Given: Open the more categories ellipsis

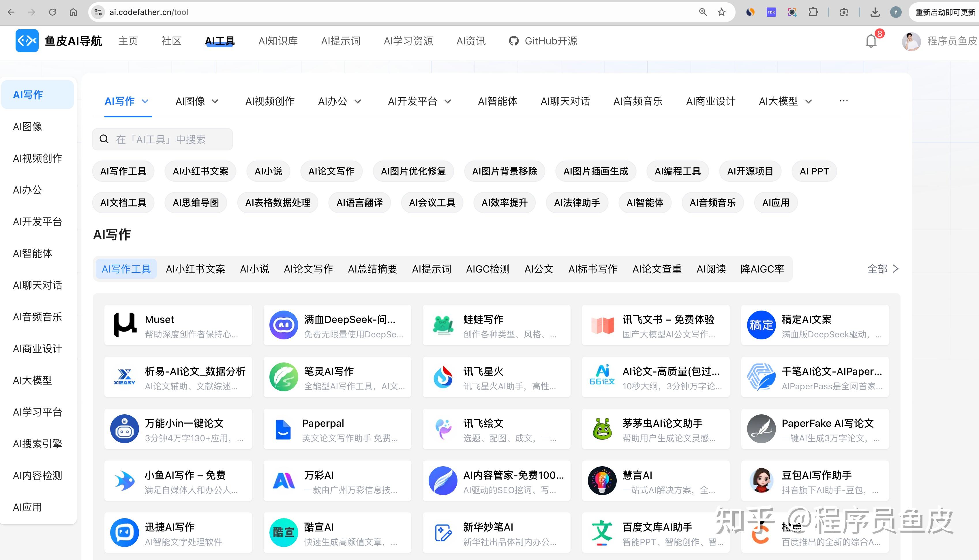Looking at the screenshot, I should coord(844,101).
